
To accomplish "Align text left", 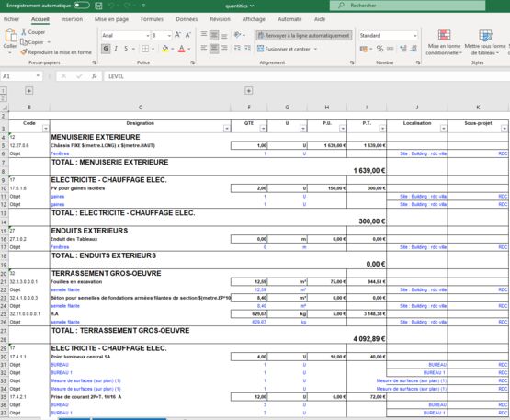I will [x=204, y=49].
